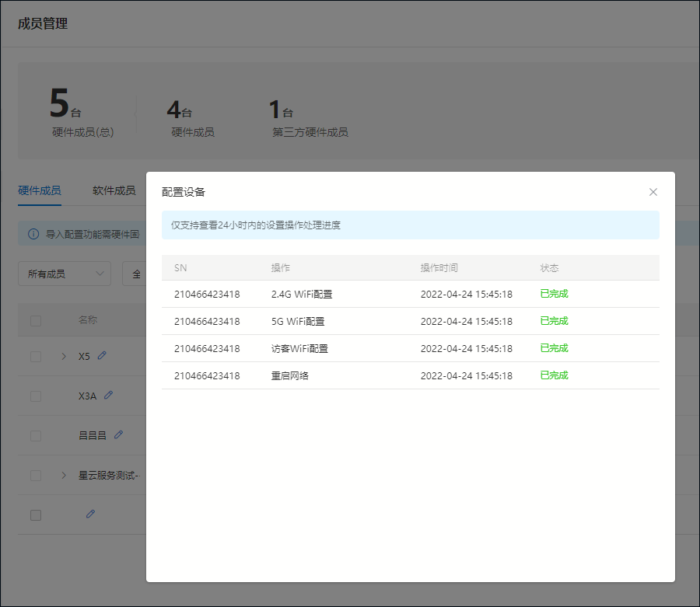This screenshot has width=700, height=607.
Task: Click the 已完成 status for 2.4G WiFi配置
Action: [x=554, y=294]
